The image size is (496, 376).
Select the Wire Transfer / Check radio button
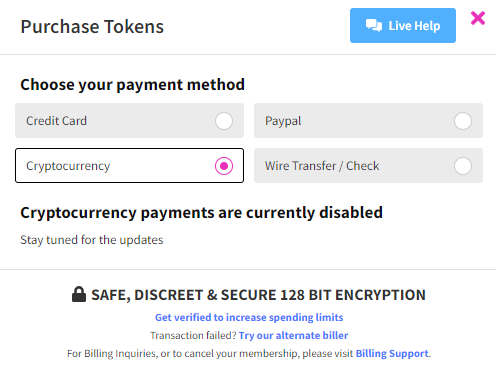coord(463,166)
